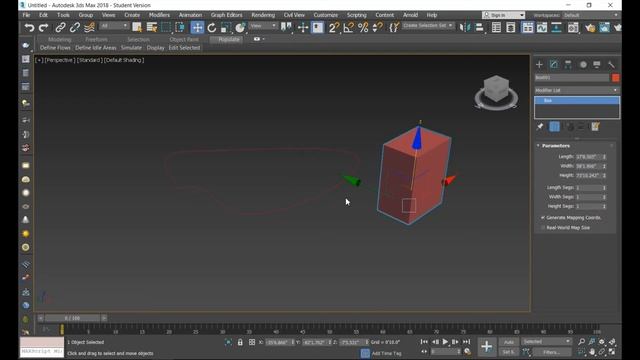Viewport: 640px width, 360px height.
Task: Click the time slider handle 0/100
Action: coord(72,318)
